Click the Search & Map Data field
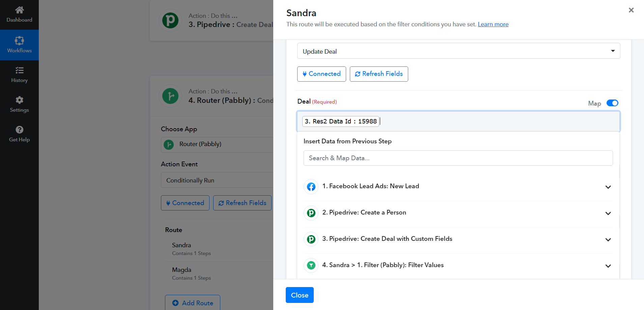 (x=458, y=158)
